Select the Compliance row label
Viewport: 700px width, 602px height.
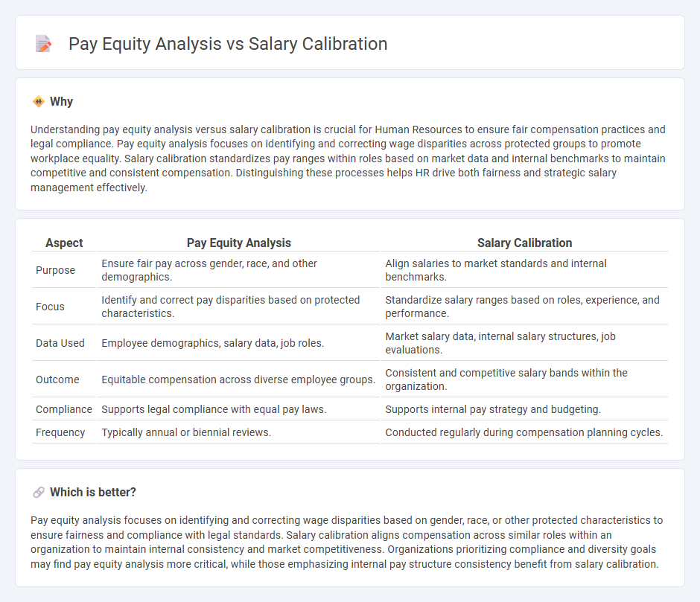[x=64, y=410]
